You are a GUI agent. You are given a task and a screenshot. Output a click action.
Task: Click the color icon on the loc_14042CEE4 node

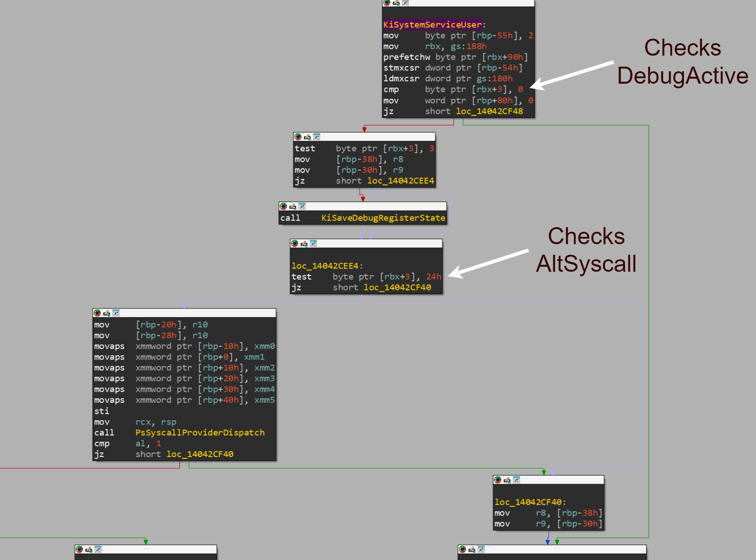pos(295,244)
